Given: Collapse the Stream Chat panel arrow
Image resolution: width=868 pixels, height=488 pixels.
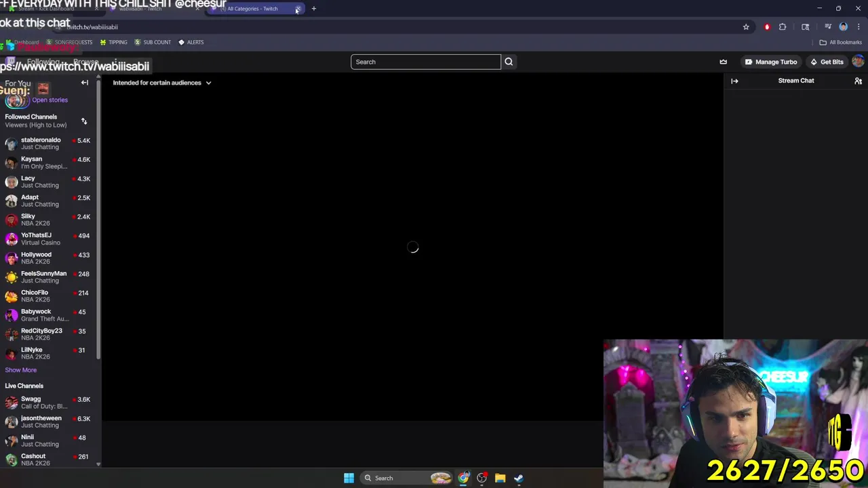Looking at the screenshot, I should point(734,81).
